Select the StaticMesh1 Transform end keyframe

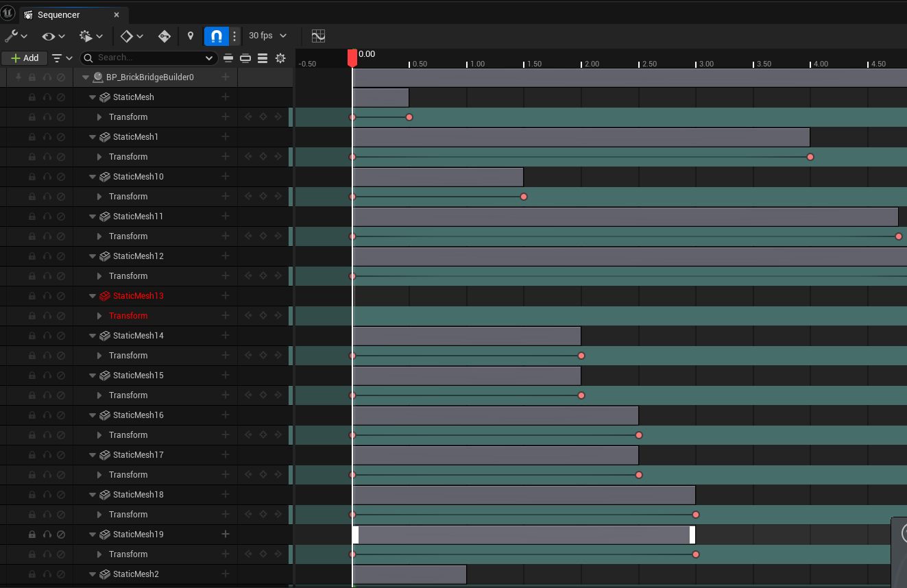click(810, 157)
